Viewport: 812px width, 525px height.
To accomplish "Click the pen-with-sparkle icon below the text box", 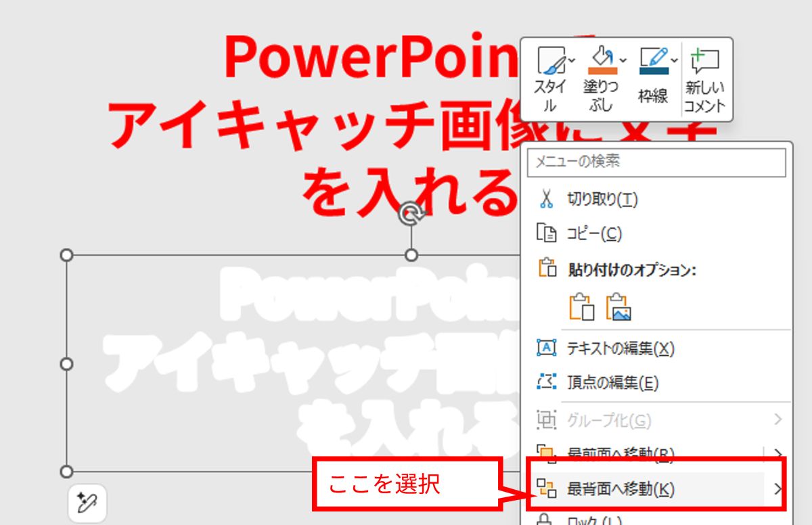I will (87, 503).
